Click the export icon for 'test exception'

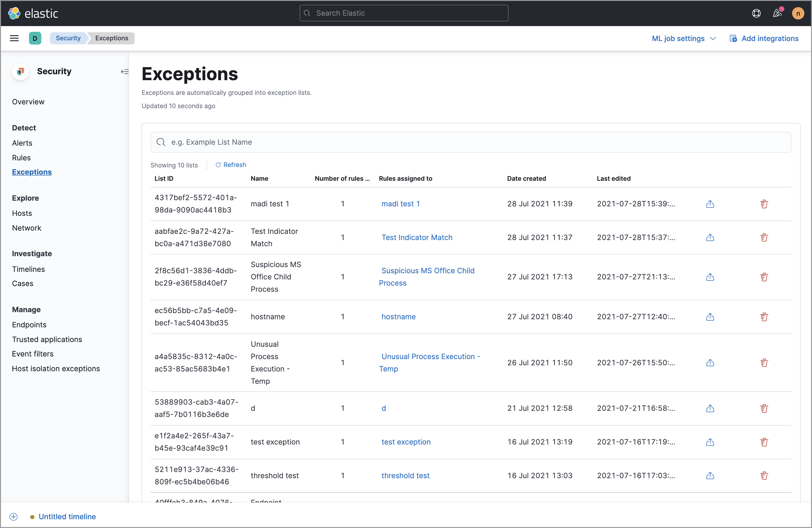coord(710,442)
